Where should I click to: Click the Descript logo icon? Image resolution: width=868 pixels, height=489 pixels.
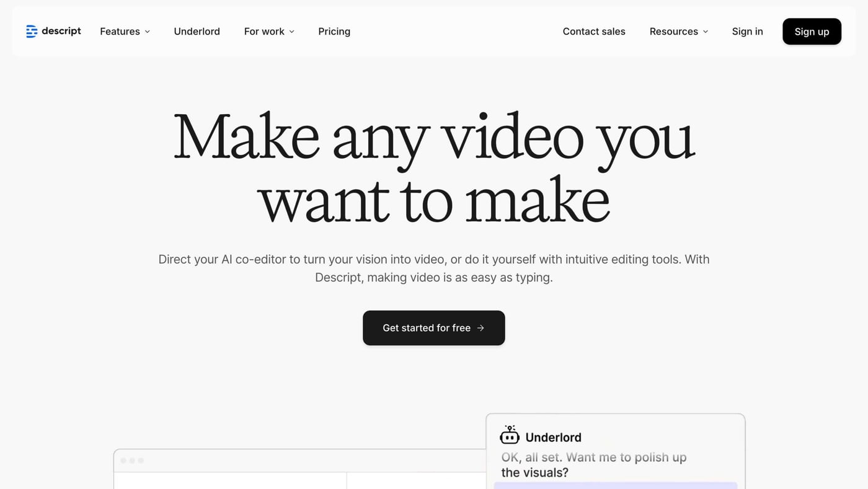(x=32, y=30)
